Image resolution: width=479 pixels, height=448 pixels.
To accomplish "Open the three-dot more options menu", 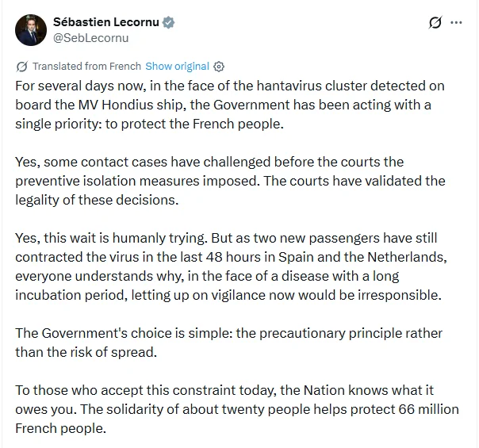I will (x=456, y=22).
